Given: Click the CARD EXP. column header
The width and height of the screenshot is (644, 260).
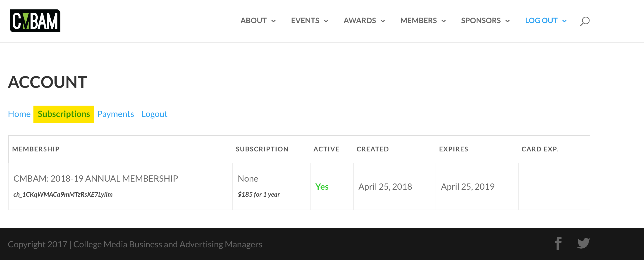Looking at the screenshot, I should coord(540,149).
